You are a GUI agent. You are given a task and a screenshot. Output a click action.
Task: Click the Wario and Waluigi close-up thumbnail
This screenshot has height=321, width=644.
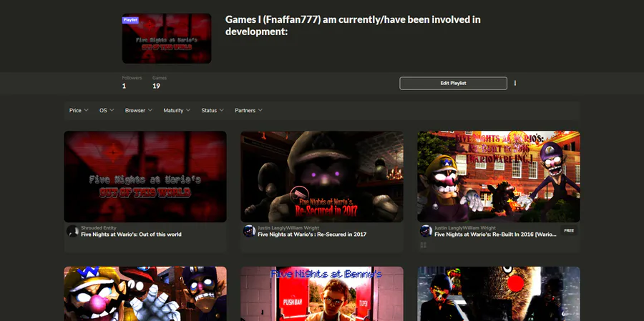[145, 294]
